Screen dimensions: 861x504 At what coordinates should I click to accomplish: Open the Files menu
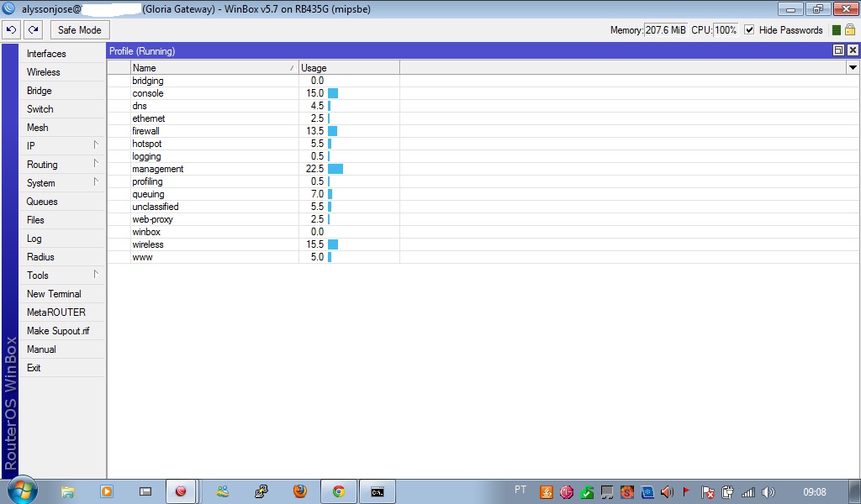[x=61, y=220]
